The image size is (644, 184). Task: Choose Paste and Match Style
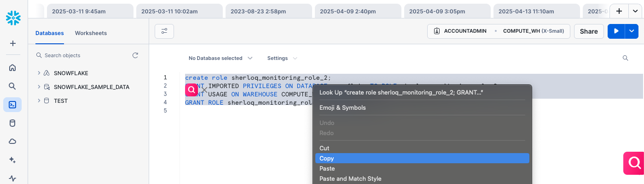tap(422, 178)
